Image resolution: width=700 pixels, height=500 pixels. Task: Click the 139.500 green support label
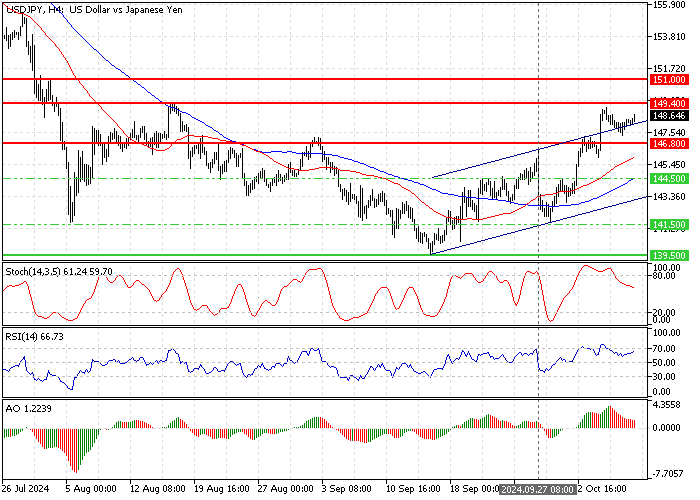pos(669,255)
